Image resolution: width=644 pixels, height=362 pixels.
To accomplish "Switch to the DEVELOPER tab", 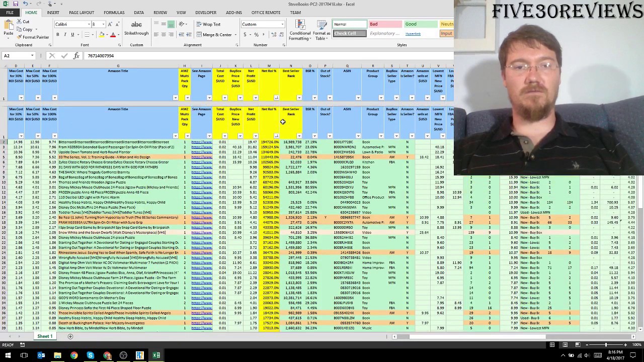I will (206, 13).
